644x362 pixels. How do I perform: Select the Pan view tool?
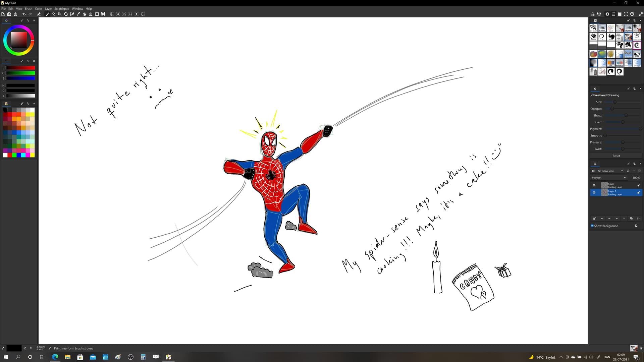click(x=112, y=14)
